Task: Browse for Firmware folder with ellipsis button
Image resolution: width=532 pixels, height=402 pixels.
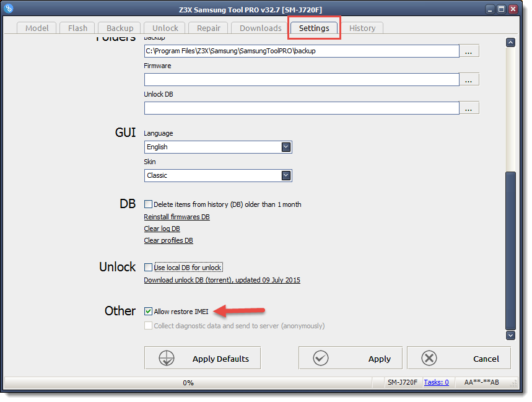Action: (469, 80)
